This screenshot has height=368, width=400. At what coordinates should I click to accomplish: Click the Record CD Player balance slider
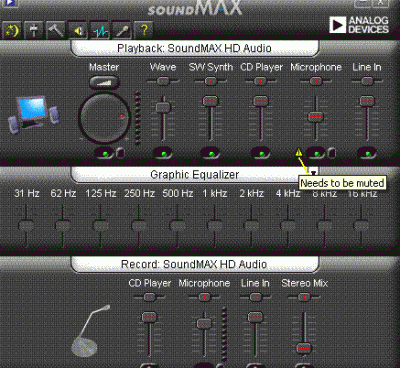pos(149,297)
